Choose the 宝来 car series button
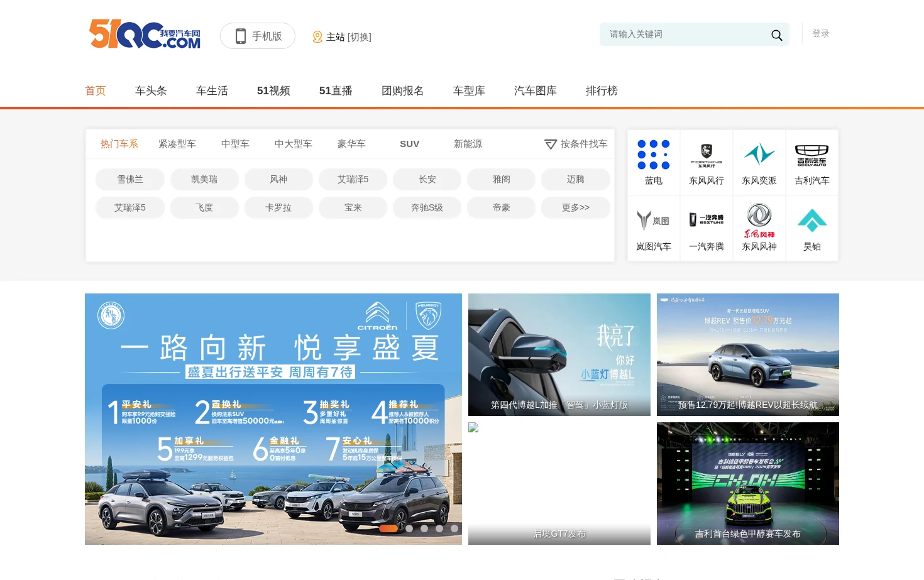This screenshot has height=580, width=924. point(353,207)
